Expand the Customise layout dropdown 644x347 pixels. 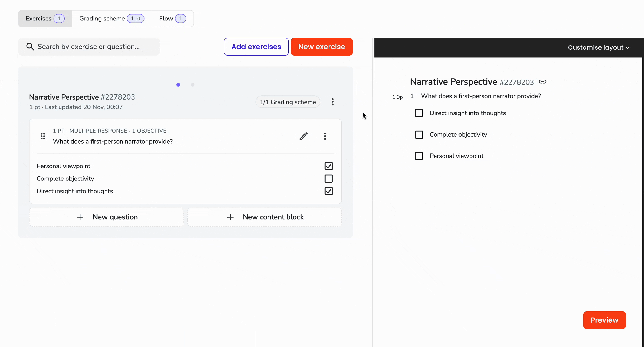click(x=598, y=47)
